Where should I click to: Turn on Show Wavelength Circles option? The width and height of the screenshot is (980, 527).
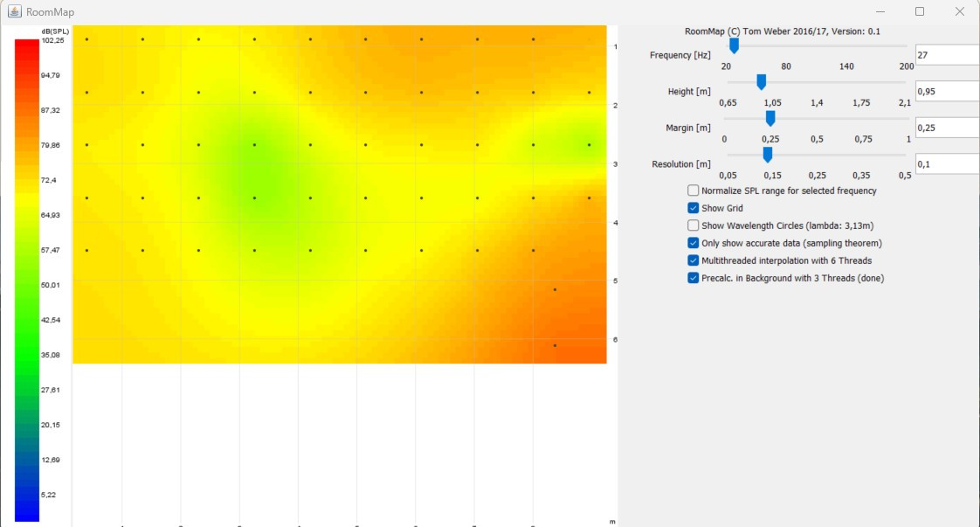coord(694,225)
